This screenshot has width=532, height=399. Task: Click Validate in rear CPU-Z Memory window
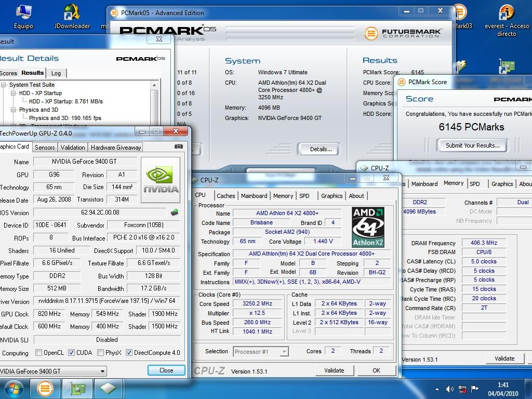[504, 358]
